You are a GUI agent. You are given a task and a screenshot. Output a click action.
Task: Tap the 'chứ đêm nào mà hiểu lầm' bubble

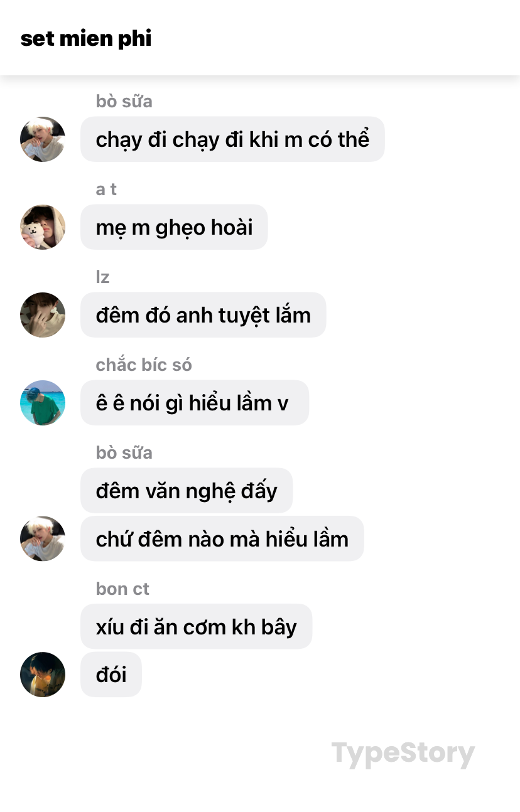pyautogui.click(x=222, y=538)
